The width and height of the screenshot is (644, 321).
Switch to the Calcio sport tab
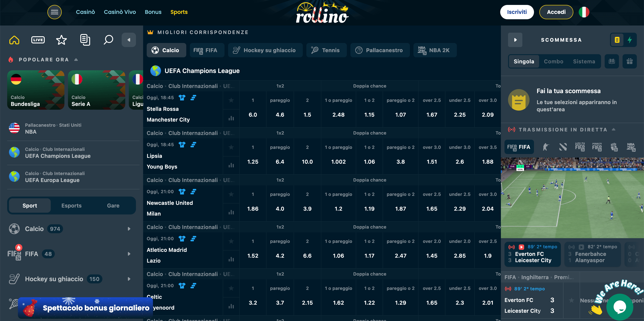[x=166, y=50]
